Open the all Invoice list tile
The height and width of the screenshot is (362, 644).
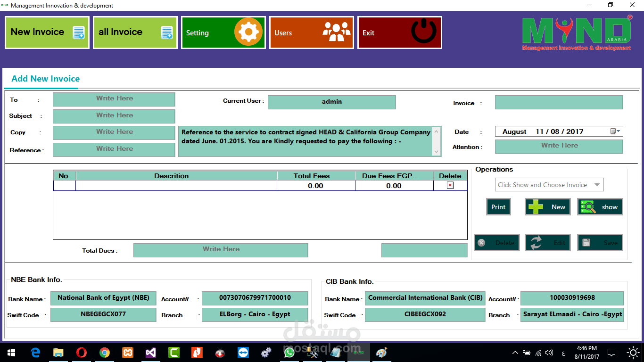pos(135,33)
